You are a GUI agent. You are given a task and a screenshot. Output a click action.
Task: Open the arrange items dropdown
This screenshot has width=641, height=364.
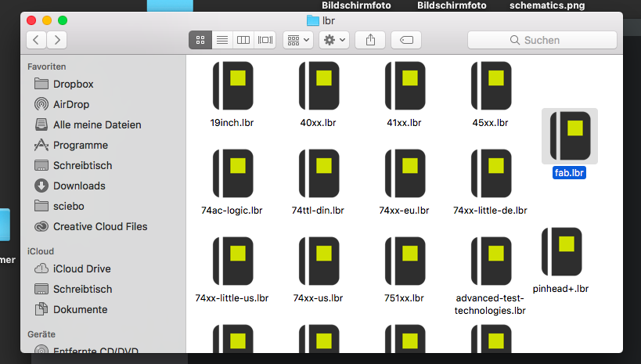point(298,40)
